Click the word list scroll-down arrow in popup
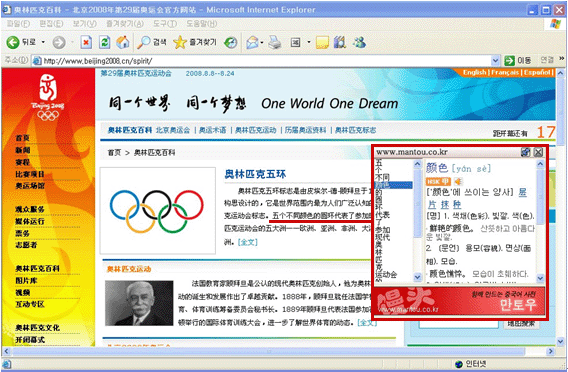 [417, 277]
